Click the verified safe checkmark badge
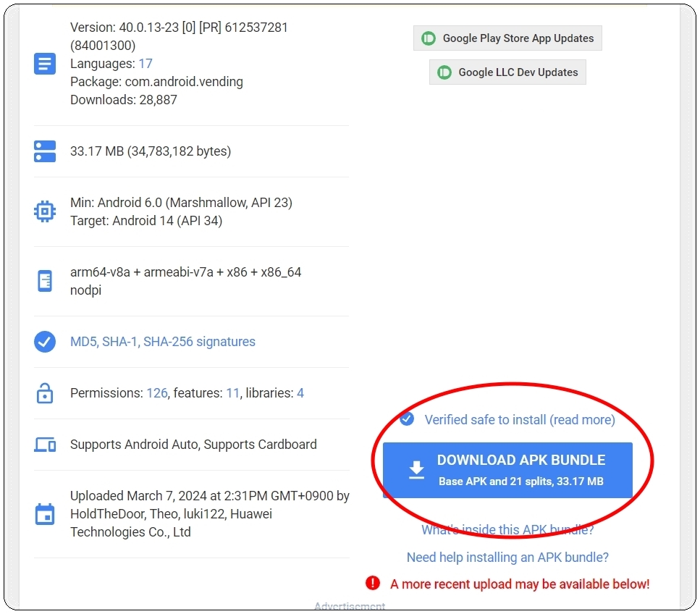Viewport: 700px width, 614px height. click(407, 419)
